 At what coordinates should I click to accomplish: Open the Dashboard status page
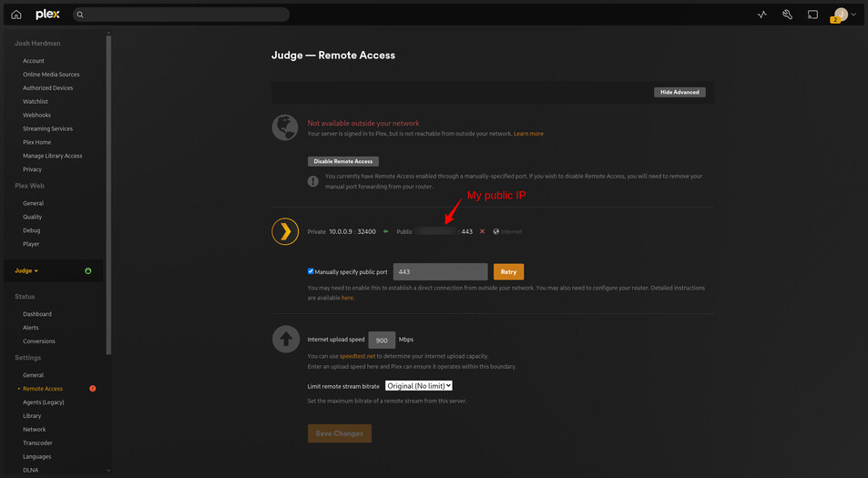click(x=37, y=314)
